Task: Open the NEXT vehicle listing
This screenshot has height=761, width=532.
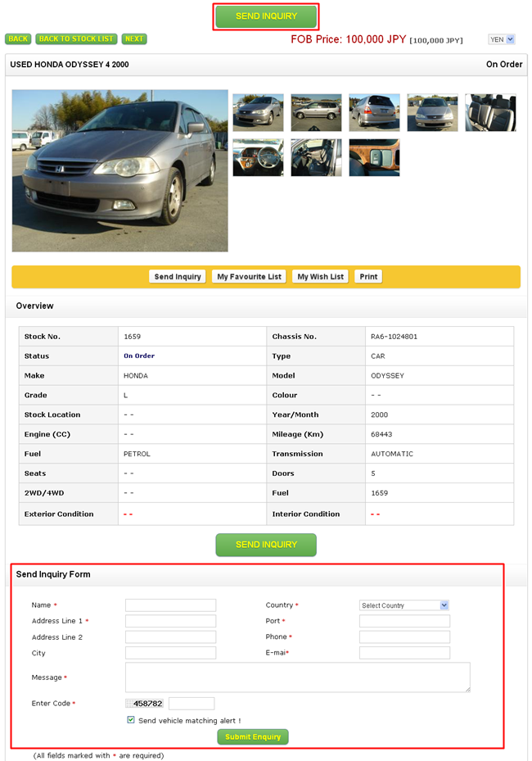Action: (134, 39)
